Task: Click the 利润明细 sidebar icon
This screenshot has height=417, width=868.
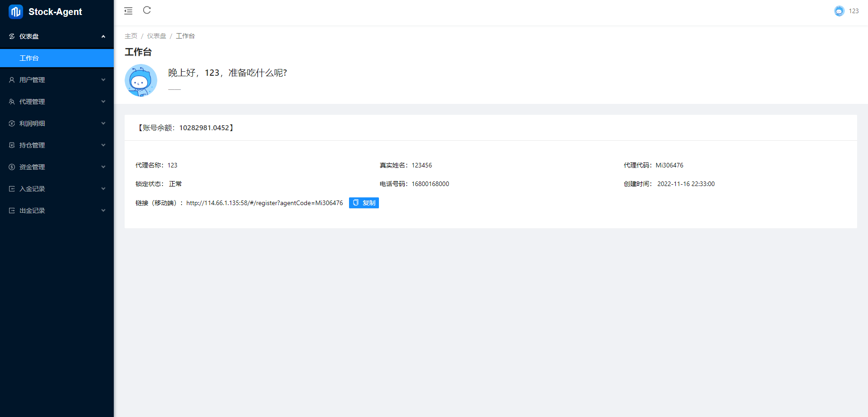Action: 12,123
